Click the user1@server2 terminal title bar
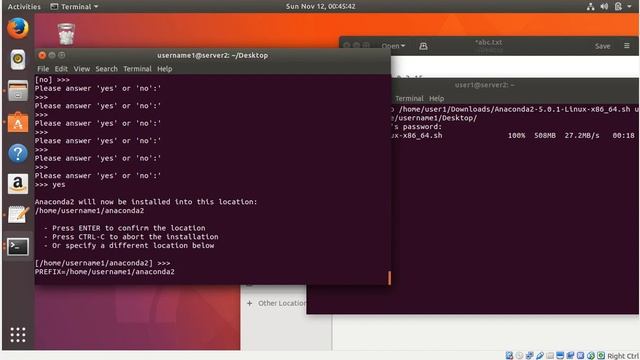Image resolution: width=640 pixels, height=360 pixels. (485, 85)
